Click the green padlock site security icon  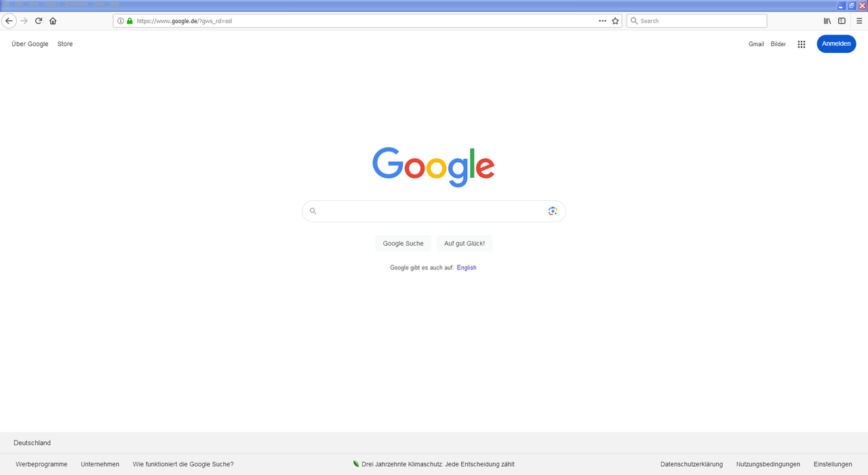[130, 21]
